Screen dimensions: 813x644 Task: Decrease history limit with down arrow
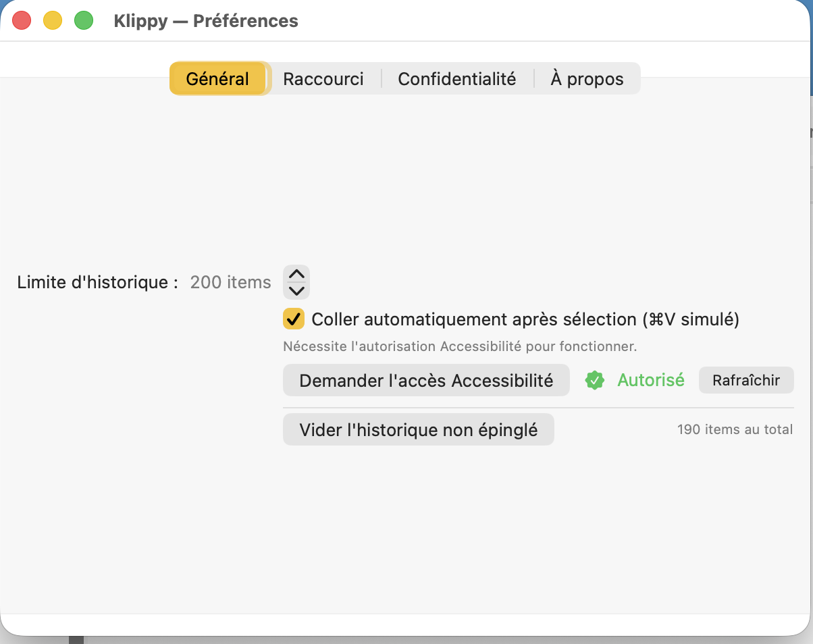pyautogui.click(x=296, y=291)
